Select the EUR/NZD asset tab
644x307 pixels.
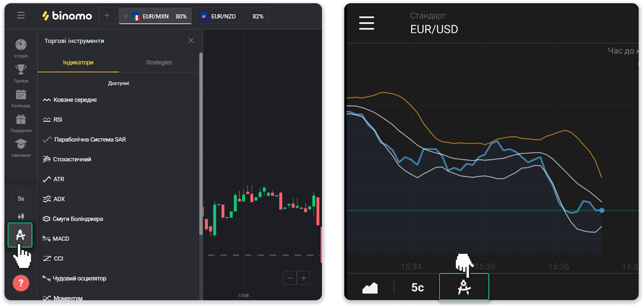point(232,17)
